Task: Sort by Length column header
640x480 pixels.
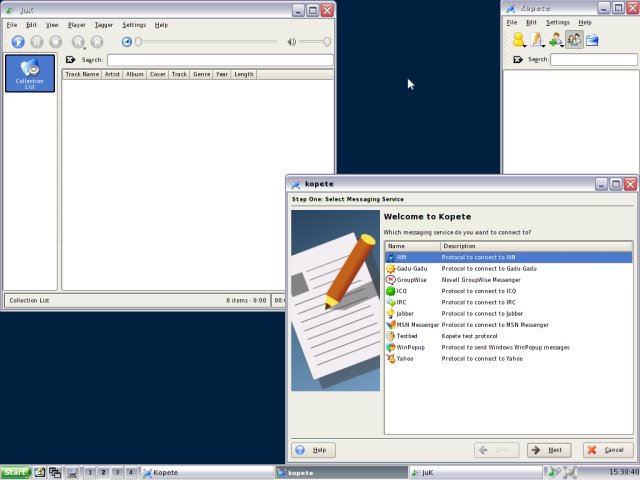Action: click(244, 74)
